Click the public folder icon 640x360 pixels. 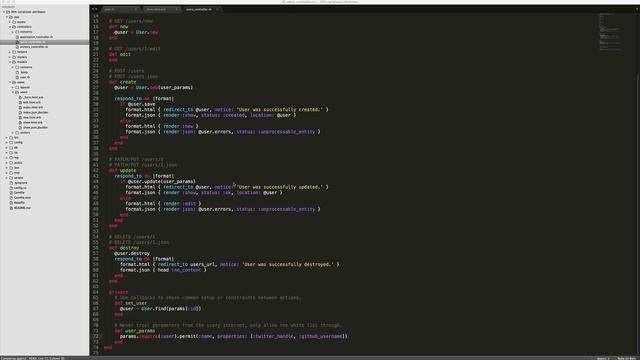click(11, 162)
